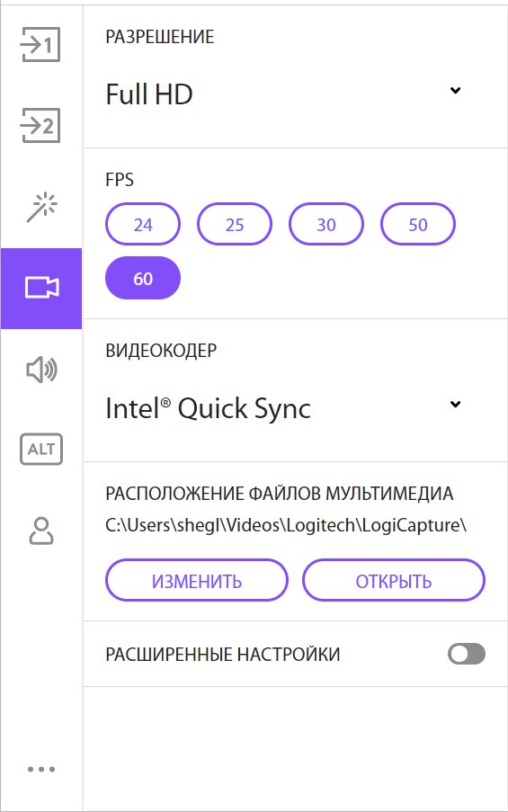Image resolution: width=508 pixels, height=812 pixels.
Task: Click the LogiCapture media file path
Action: pos(286,525)
